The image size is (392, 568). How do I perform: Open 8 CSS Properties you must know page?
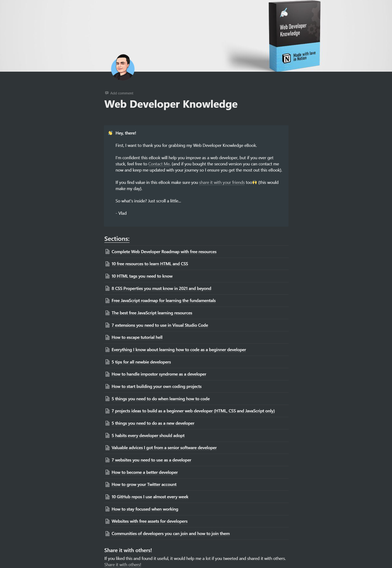point(161,288)
